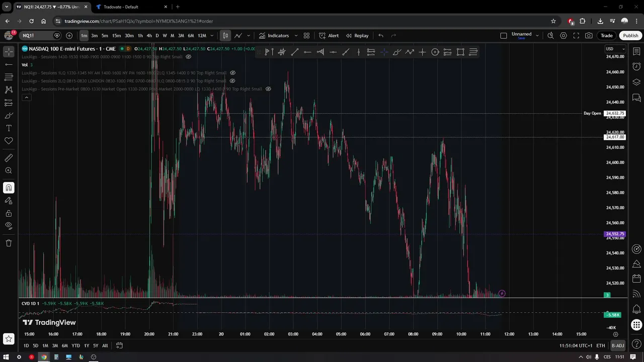This screenshot has width=644, height=362.
Task: Toggle stay in drawing mode pencil-lock
Action: click(x=9, y=201)
